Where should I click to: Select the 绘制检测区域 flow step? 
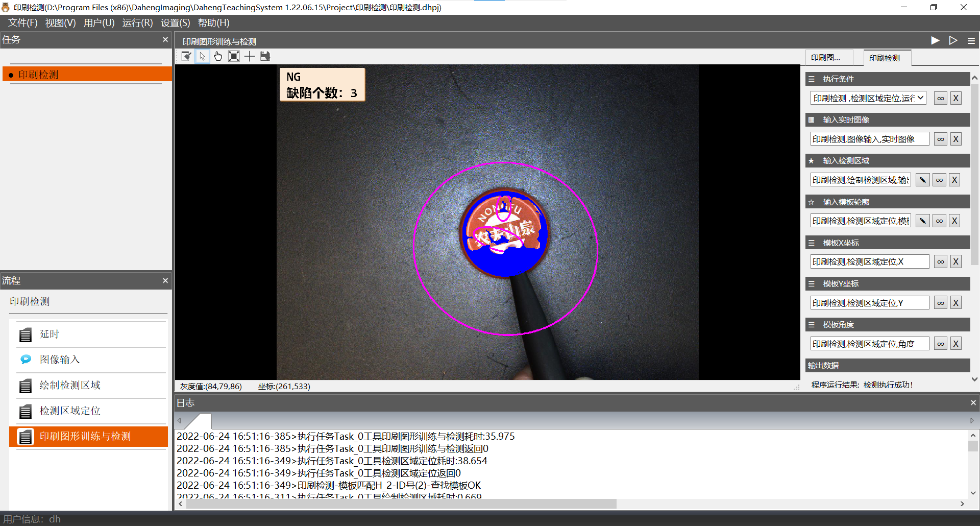point(89,385)
